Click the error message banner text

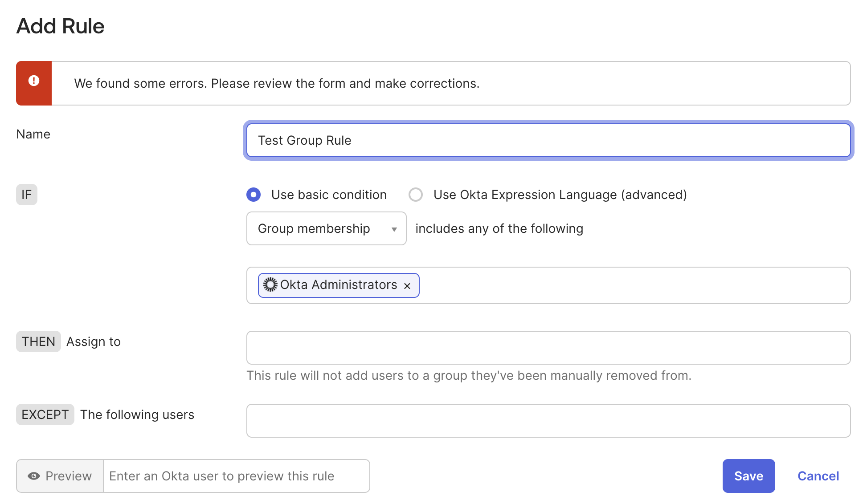(277, 83)
